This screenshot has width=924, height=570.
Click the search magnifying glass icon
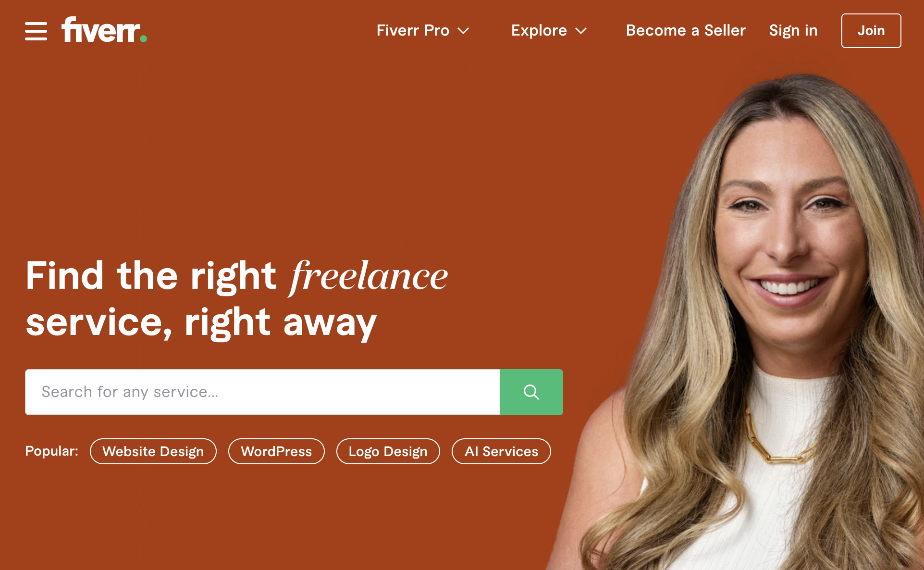(532, 392)
